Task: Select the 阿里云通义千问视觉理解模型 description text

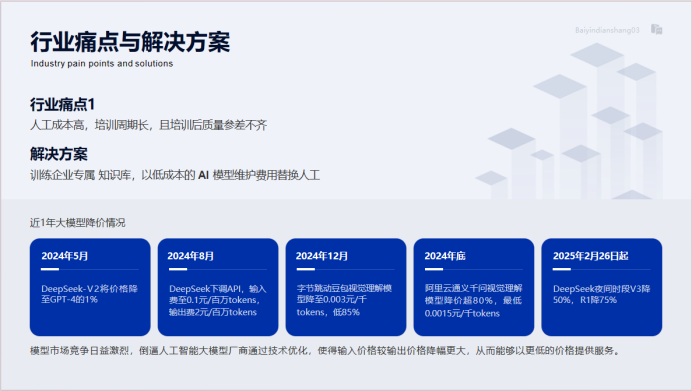Action: (473, 301)
